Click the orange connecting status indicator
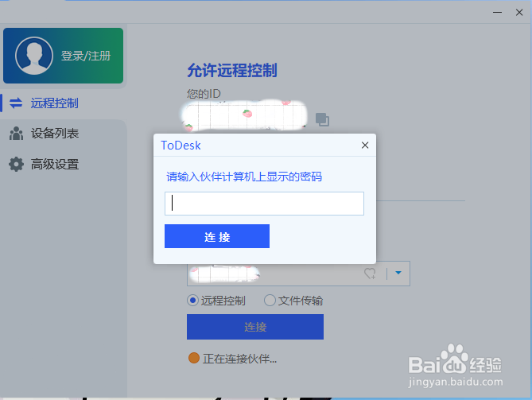The image size is (532, 400). coord(194,358)
